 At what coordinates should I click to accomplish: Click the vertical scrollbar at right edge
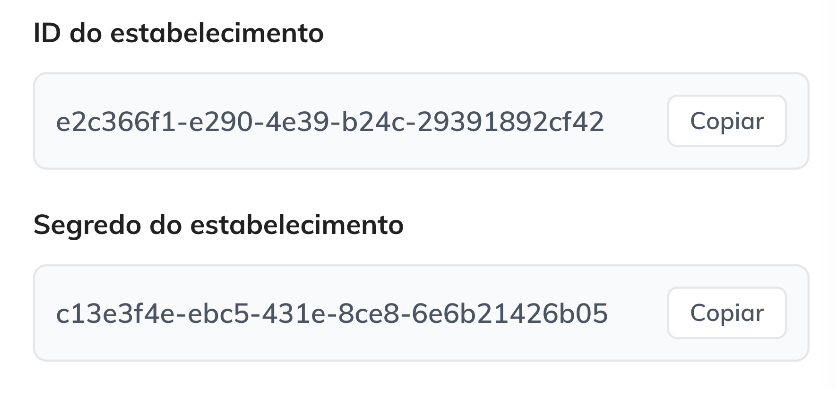837,193
